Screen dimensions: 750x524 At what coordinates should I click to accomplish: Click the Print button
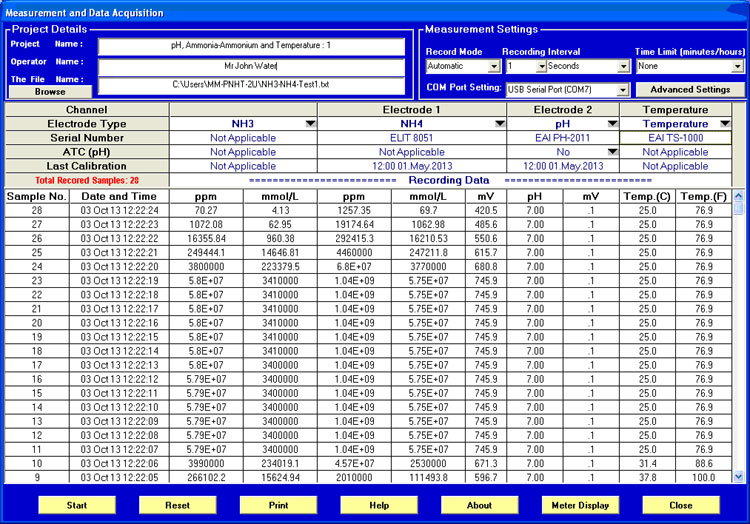click(x=278, y=505)
